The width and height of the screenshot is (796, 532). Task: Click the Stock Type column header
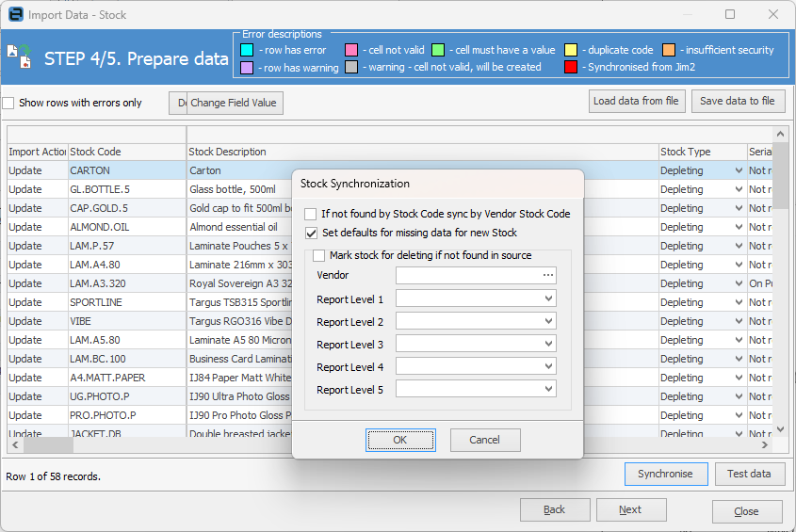[x=703, y=152]
